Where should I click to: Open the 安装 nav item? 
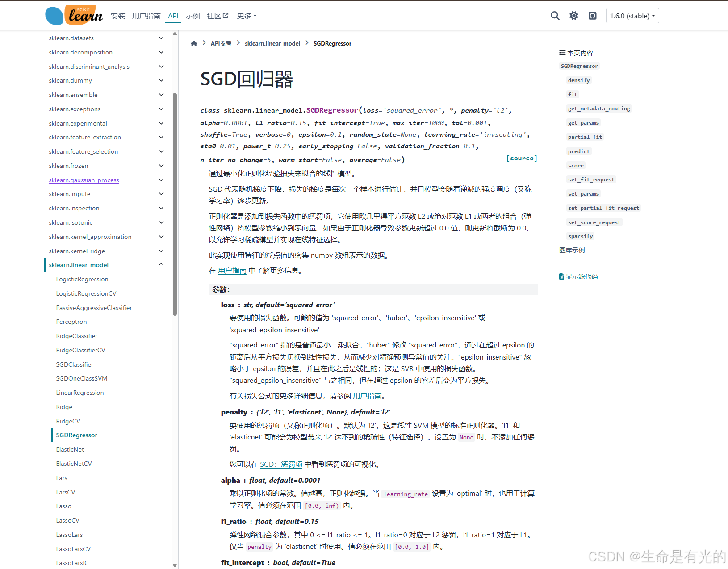click(x=118, y=16)
